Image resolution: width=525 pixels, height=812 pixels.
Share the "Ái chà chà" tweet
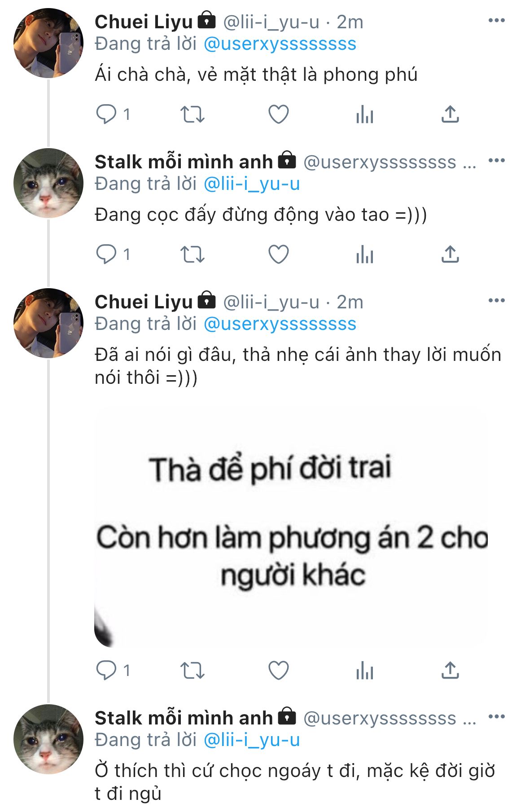tap(450, 114)
